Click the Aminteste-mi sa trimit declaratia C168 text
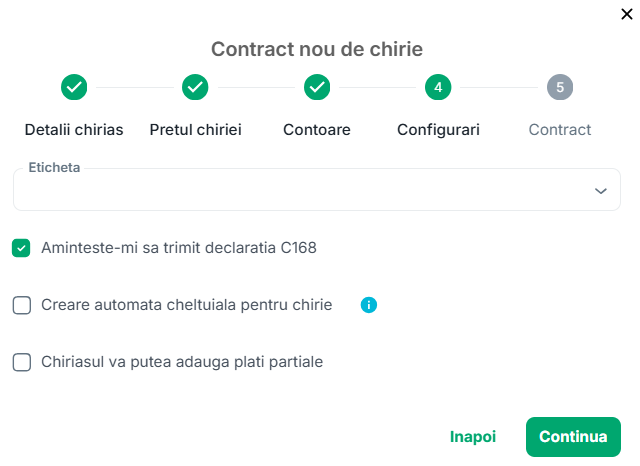The height and width of the screenshot is (466, 640). point(179,248)
